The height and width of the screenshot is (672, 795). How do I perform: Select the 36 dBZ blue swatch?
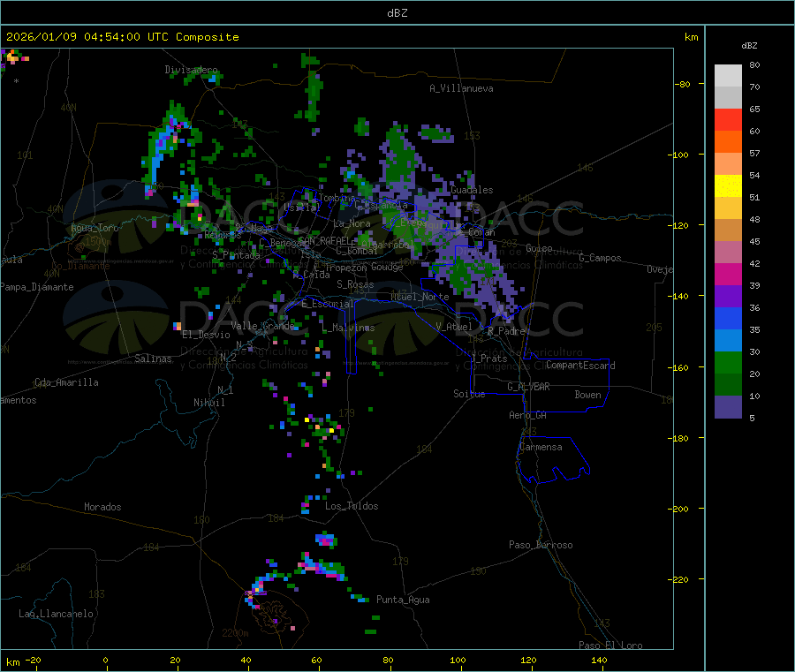point(728,318)
